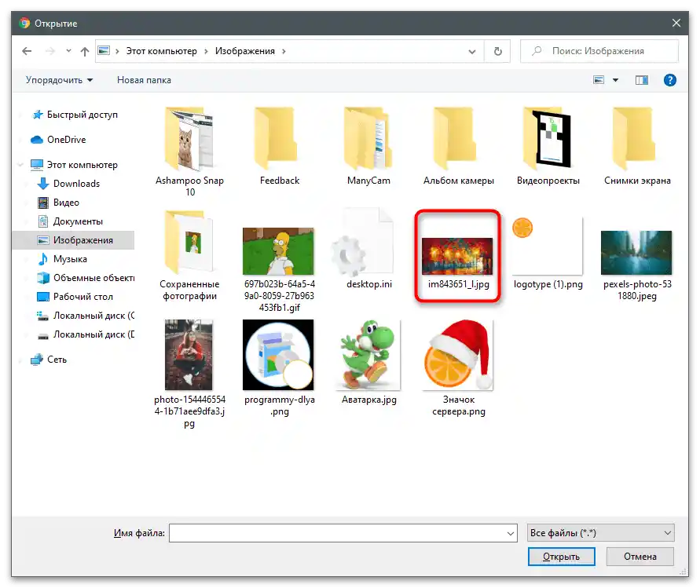Select the Сохраненные фотографии folder
700x588 pixels.
[x=189, y=256]
